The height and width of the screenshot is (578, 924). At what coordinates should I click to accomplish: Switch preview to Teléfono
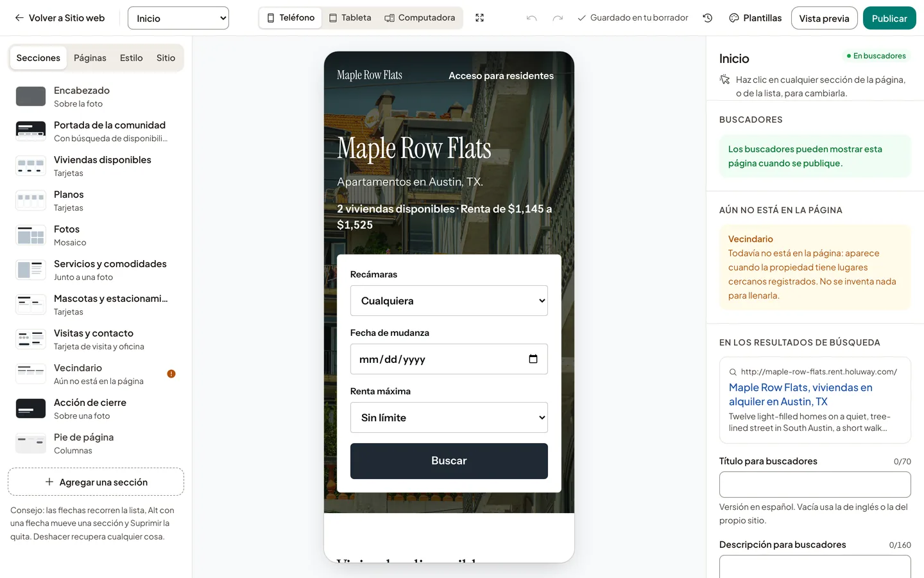[291, 18]
